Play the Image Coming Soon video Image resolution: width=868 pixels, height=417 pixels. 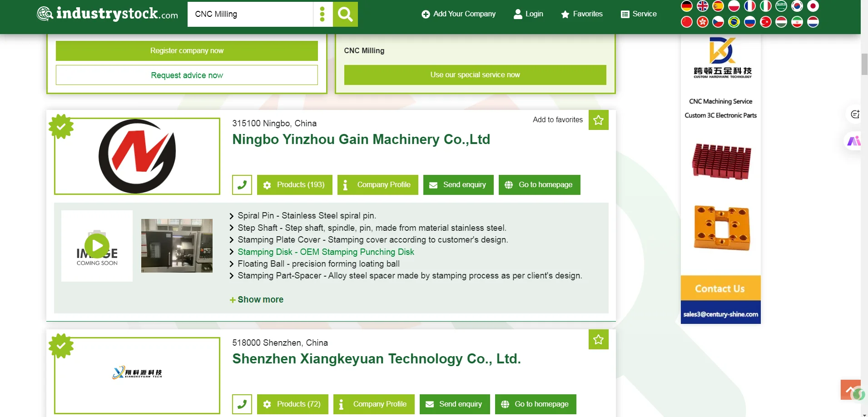[x=97, y=246]
